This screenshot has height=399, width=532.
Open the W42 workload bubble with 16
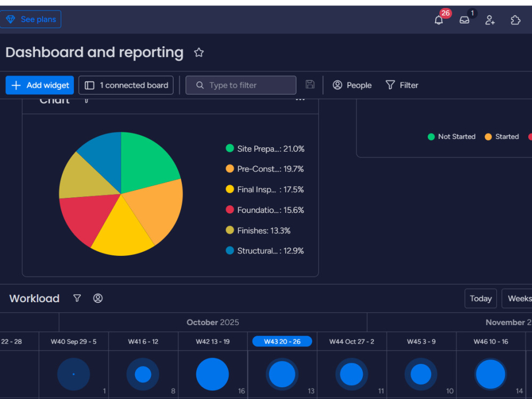point(212,374)
